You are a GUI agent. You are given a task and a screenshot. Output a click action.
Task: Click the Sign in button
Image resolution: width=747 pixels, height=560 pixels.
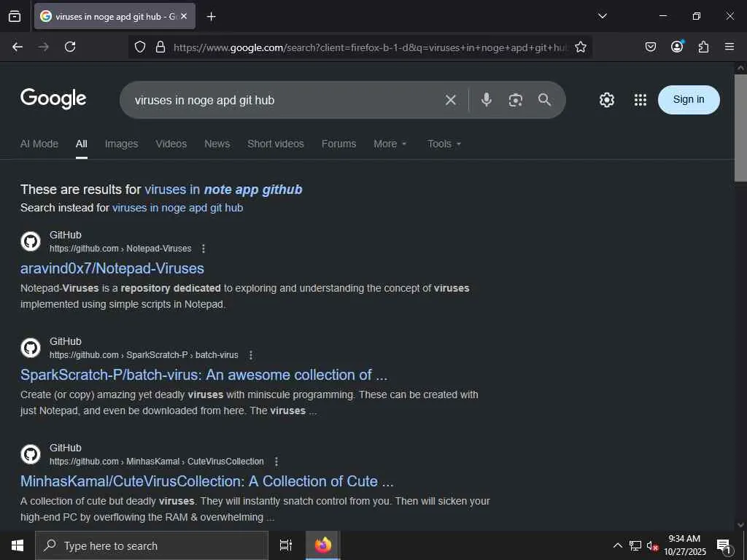pos(689,99)
